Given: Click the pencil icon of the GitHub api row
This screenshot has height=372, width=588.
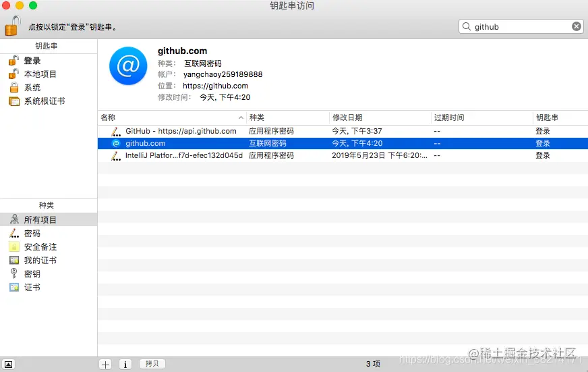Looking at the screenshot, I should pyautogui.click(x=116, y=132).
